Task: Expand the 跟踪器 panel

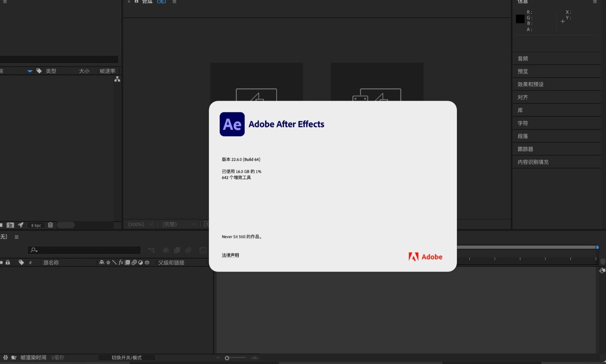Action: [526, 149]
